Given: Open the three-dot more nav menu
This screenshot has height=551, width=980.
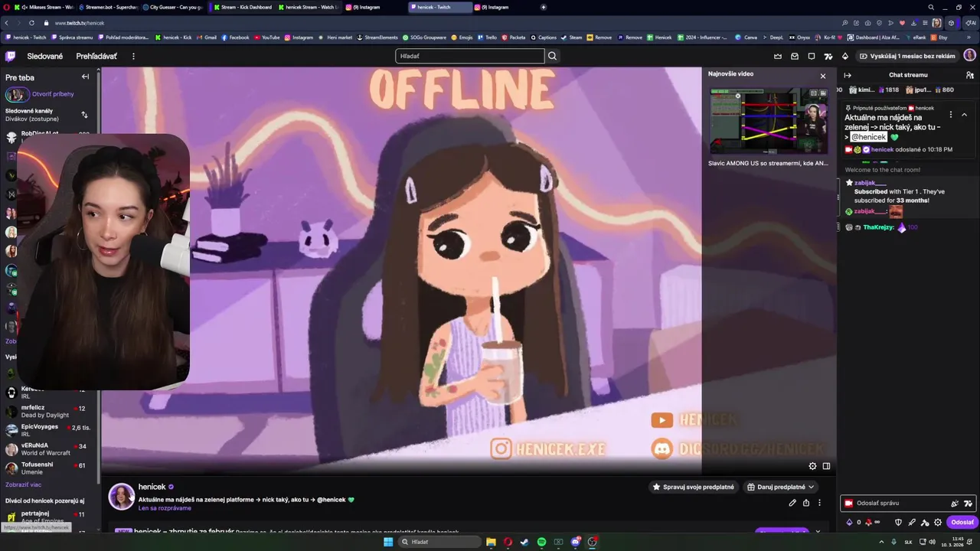Looking at the screenshot, I should tap(133, 56).
